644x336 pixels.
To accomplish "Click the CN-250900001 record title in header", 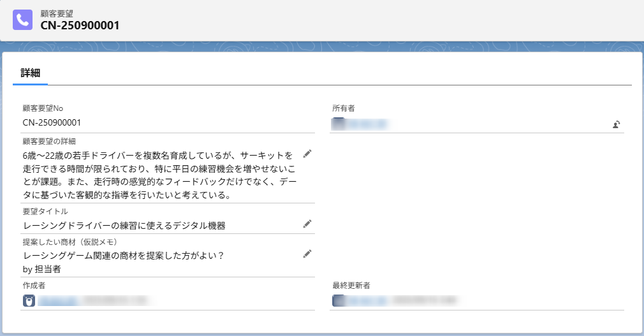I will (80, 26).
